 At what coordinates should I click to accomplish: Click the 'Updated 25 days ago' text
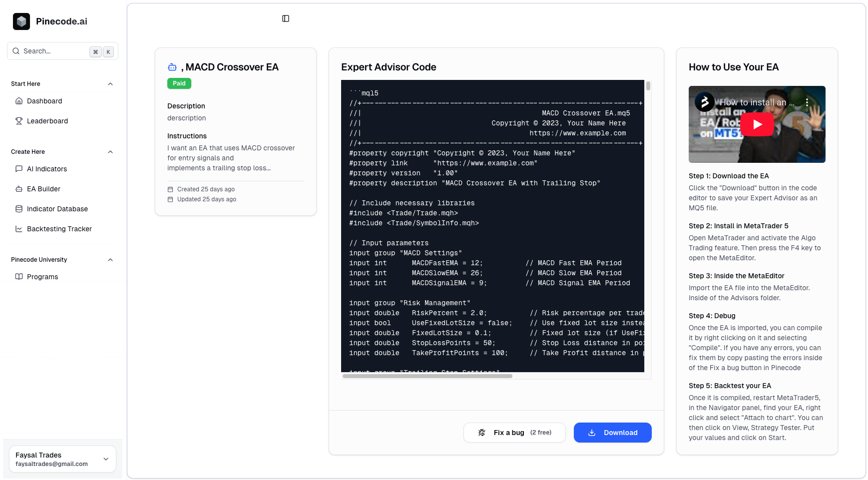click(x=207, y=199)
